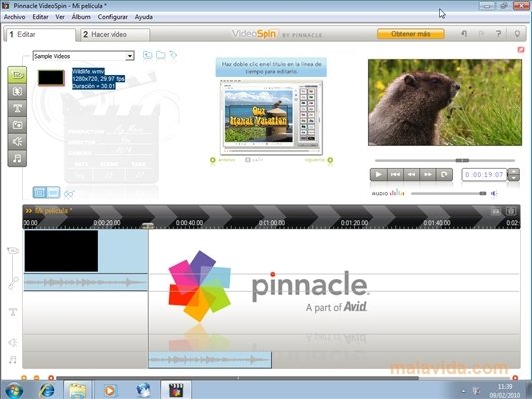Click the siguiente next tip button

(319, 160)
